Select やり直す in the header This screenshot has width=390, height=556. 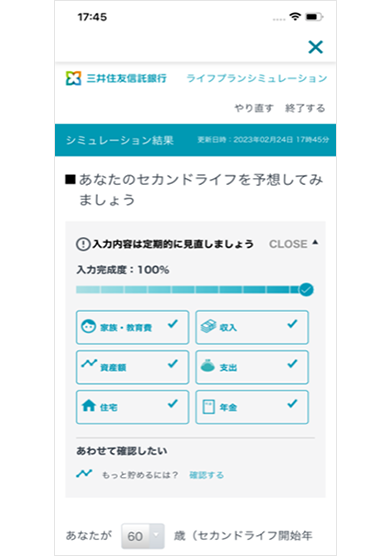tap(254, 108)
